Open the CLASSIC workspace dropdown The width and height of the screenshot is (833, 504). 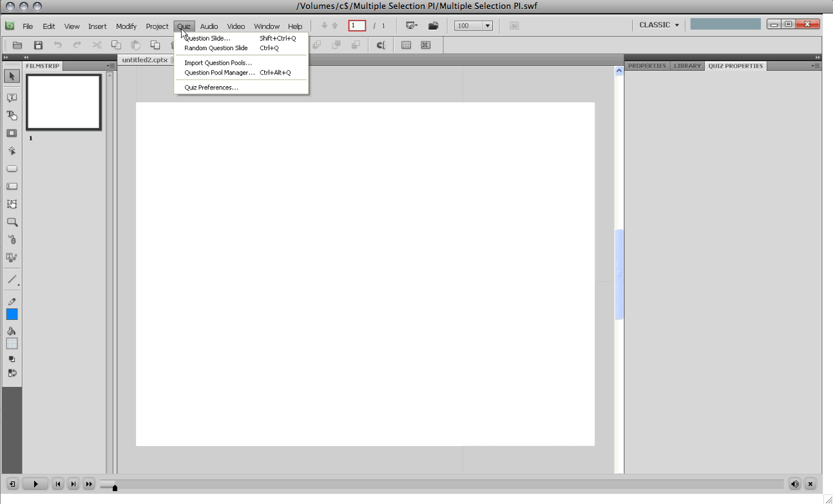tap(659, 25)
